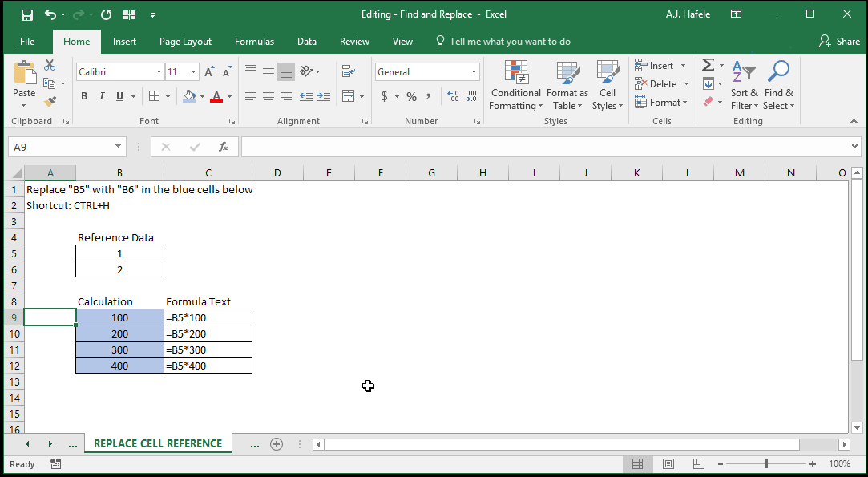Toggle Italic formatting
Screen dimensions: 868x477
[x=102, y=96]
